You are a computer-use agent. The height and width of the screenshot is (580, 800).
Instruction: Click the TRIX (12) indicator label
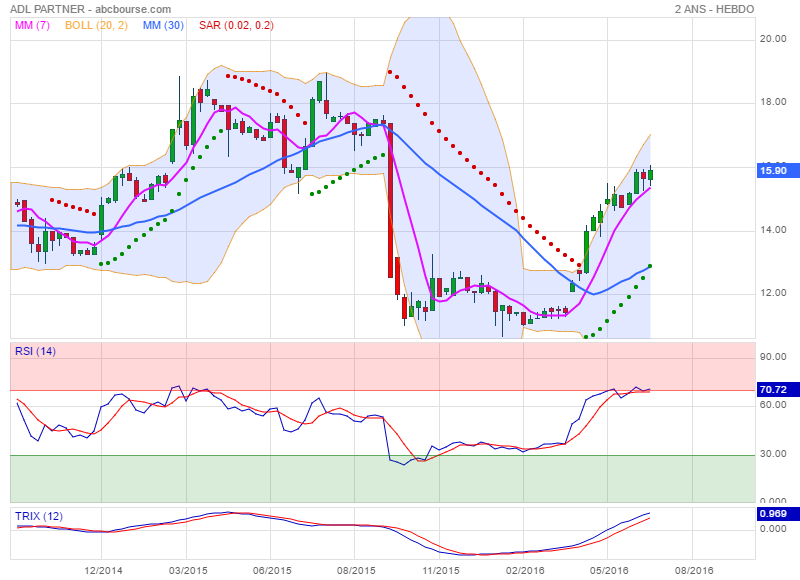tap(39, 516)
